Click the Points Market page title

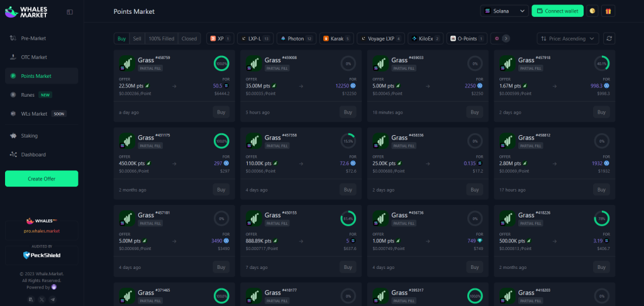(135, 11)
